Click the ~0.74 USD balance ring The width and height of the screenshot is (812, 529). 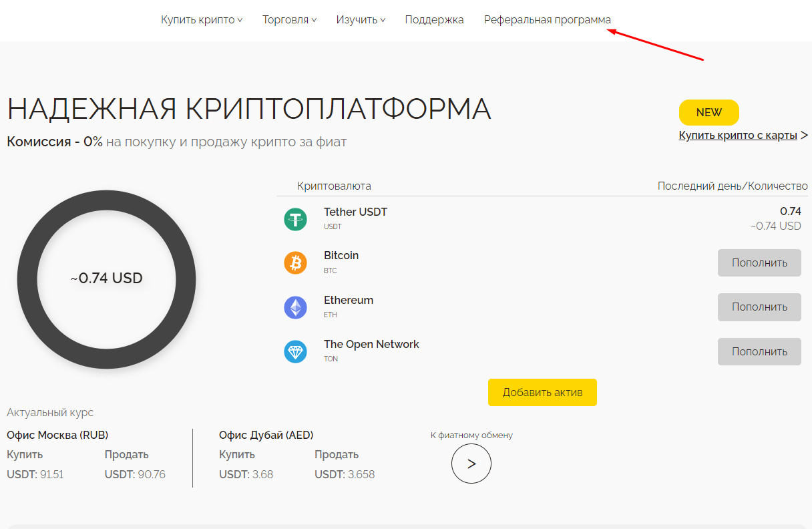click(x=106, y=278)
